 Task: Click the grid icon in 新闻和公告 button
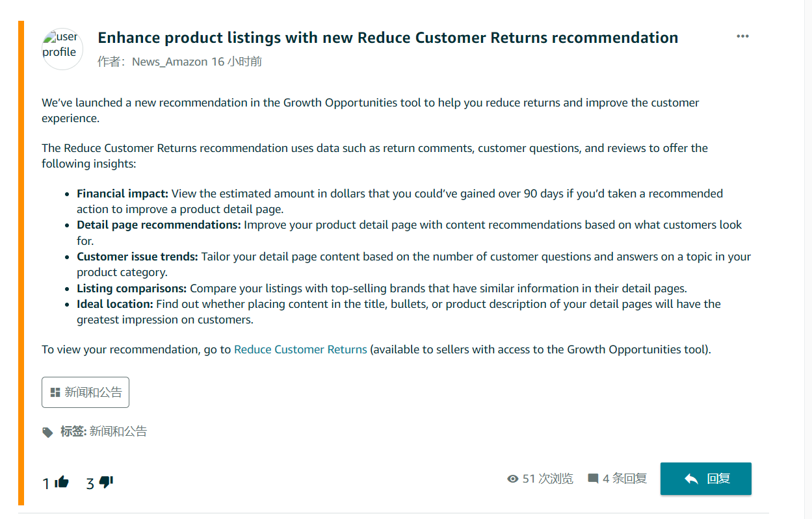click(x=55, y=392)
